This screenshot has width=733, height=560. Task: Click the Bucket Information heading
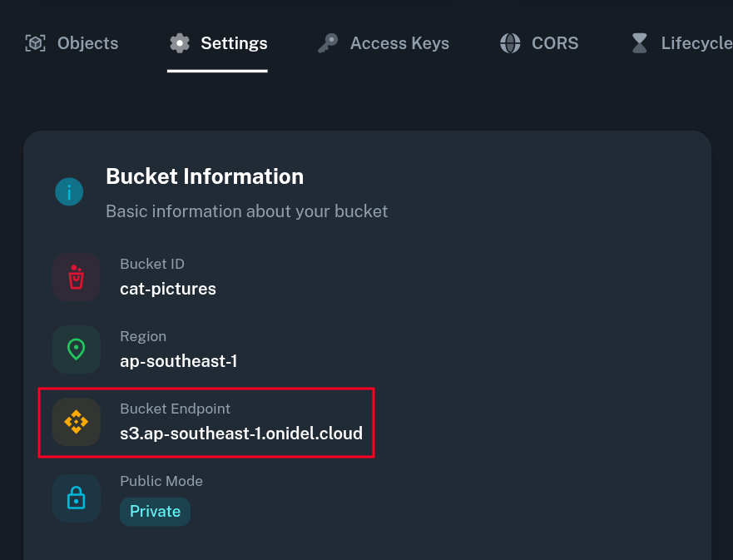(205, 176)
